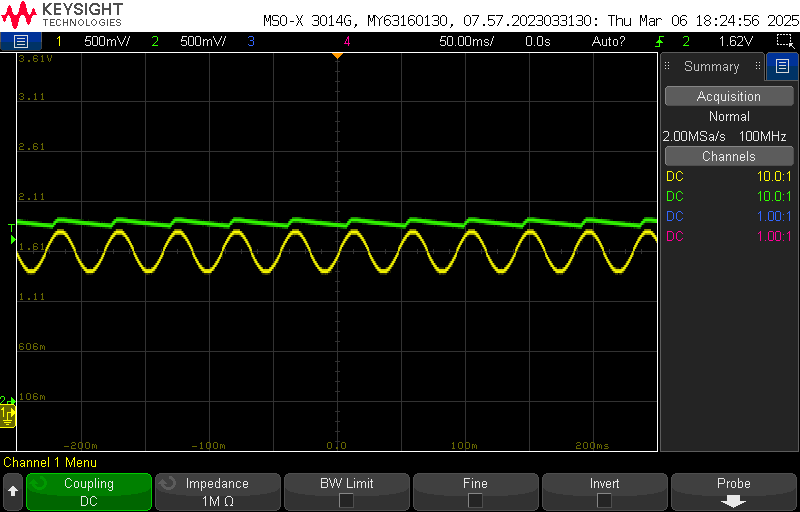Image resolution: width=800 pixels, height=512 pixels.
Task: Click the orange trigger time reference marker
Action: tap(337, 55)
